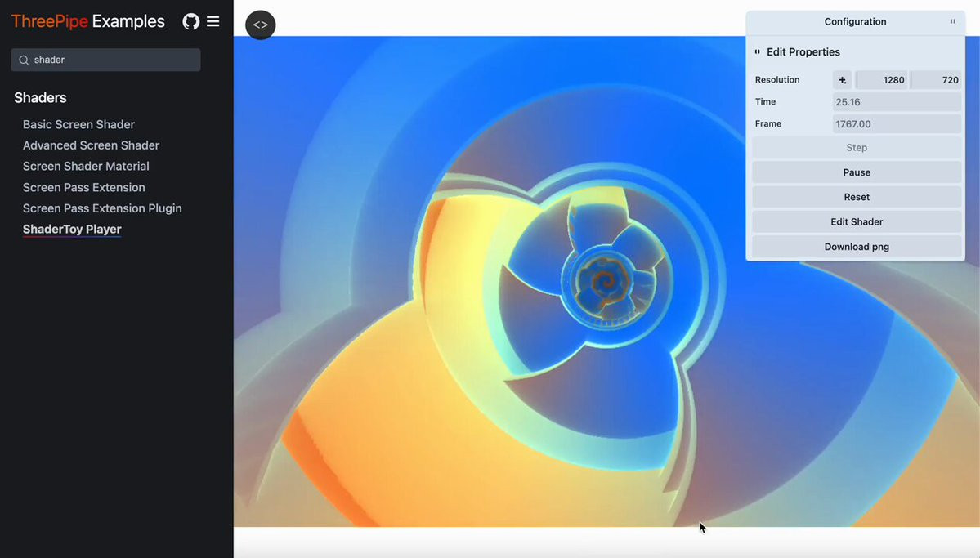
Task: Edit the resolution height value 720
Action: [936, 80]
